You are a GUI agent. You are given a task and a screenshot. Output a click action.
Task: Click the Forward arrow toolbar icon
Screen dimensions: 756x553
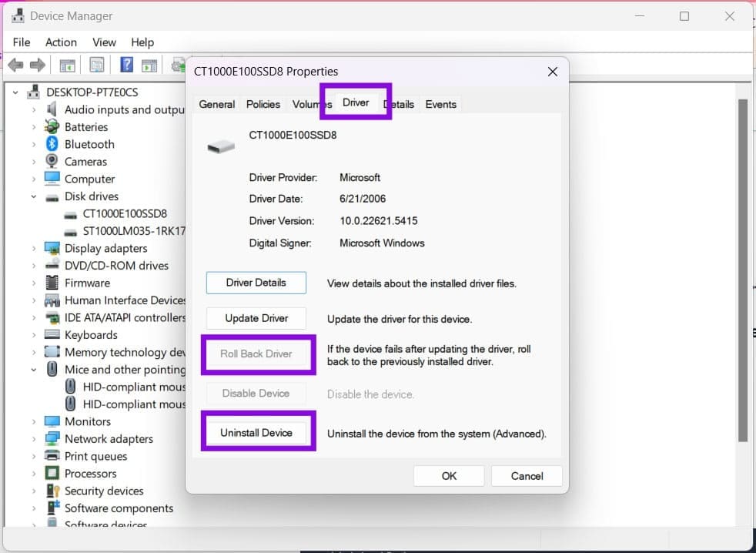(38, 65)
